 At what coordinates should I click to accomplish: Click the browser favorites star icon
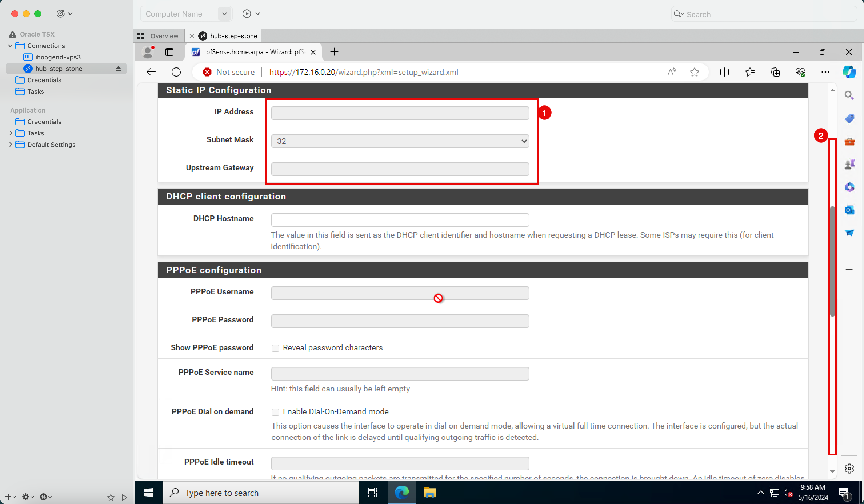coord(695,71)
